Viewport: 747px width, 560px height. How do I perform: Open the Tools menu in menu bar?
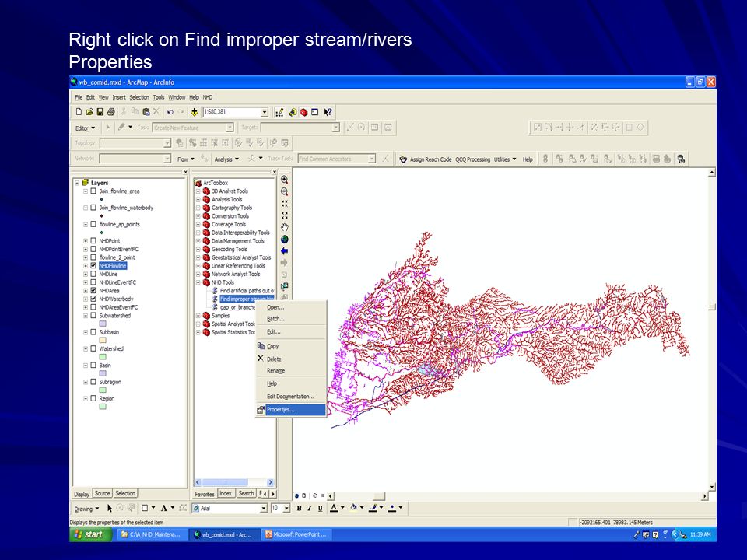(x=159, y=97)
